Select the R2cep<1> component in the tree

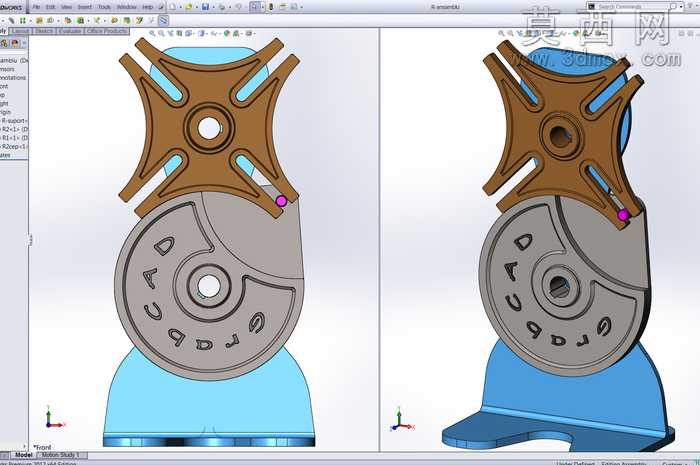coord(14,146)
